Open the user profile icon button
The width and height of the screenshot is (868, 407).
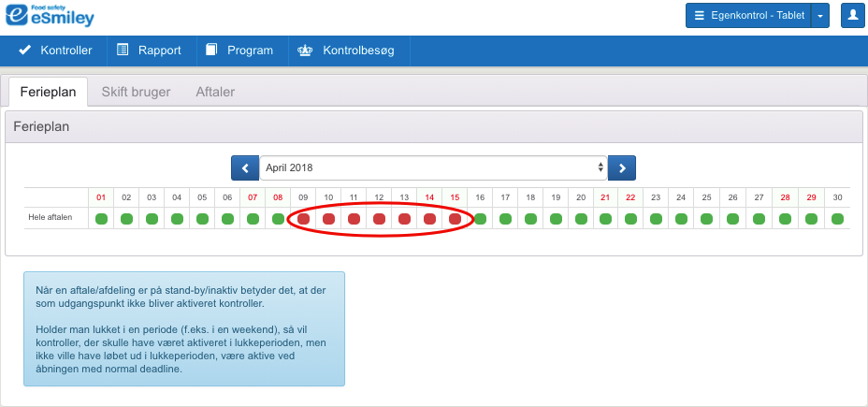click(x=852, y=16)
